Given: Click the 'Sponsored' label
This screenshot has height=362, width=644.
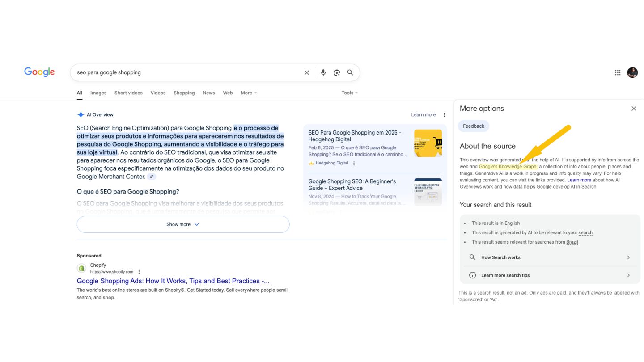Looking at the screenshot, I should (x=89, y=256).
